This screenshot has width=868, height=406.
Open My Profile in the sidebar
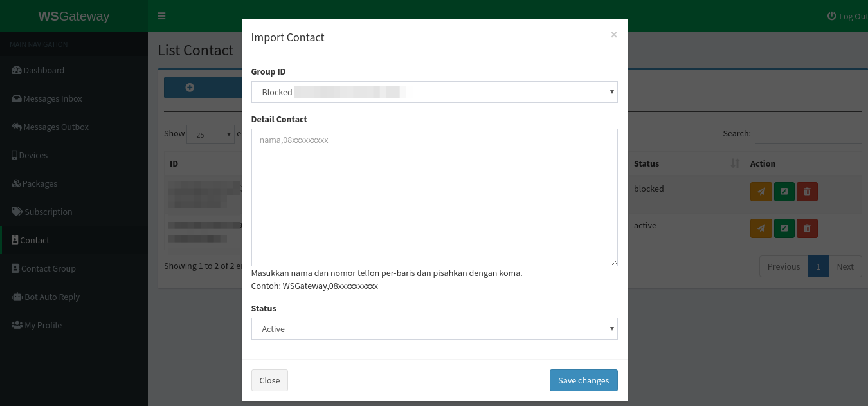click(x=74, y=325)
